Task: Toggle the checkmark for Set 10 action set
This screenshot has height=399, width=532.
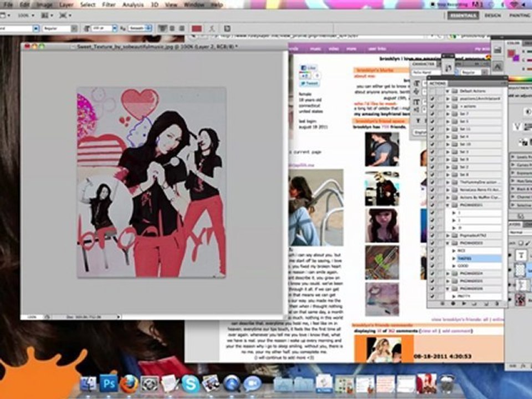Action: (x=432, y=144)
